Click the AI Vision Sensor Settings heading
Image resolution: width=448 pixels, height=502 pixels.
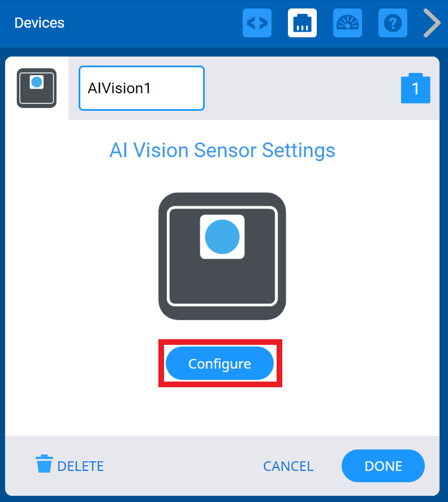pos(222,150)
